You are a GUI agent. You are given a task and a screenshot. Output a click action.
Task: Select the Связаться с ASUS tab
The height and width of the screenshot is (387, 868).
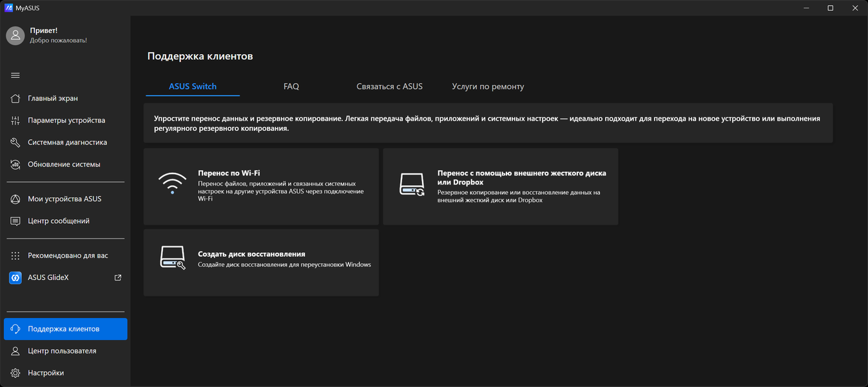tap(389, 86)
